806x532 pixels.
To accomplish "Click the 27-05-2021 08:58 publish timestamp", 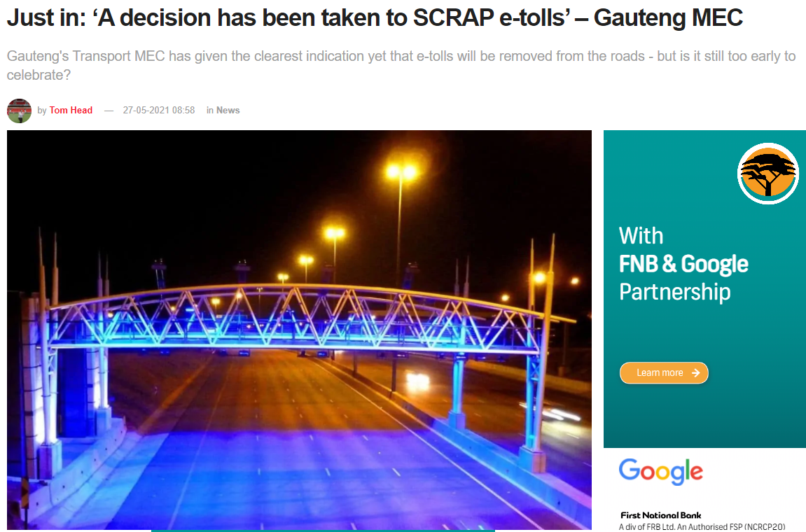I will [x=159, y=110].
